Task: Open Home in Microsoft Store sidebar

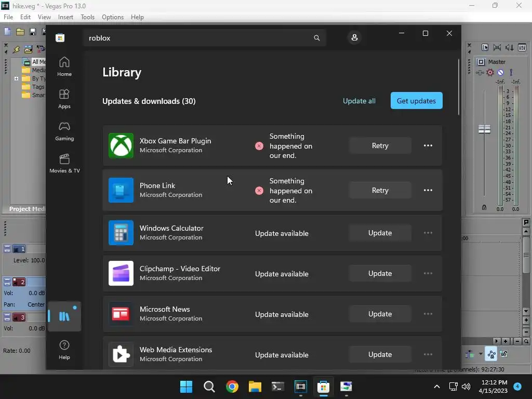Action: (64, 67)
